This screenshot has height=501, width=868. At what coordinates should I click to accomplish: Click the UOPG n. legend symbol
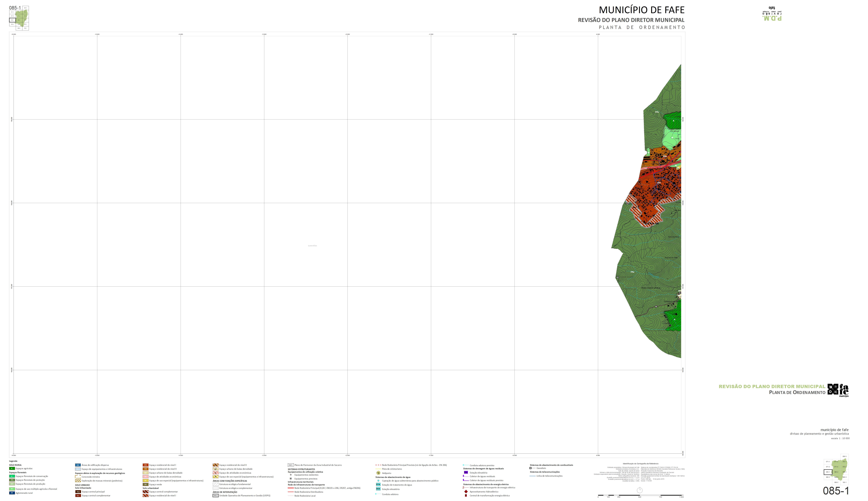click(x=216, y=495)
